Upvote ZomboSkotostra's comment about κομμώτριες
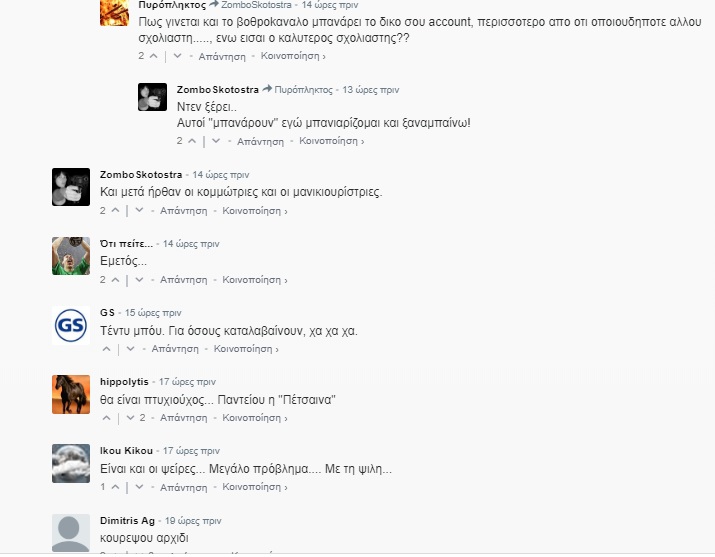The width and height of the screenshot is (715, 557). [x=115, y=211]
